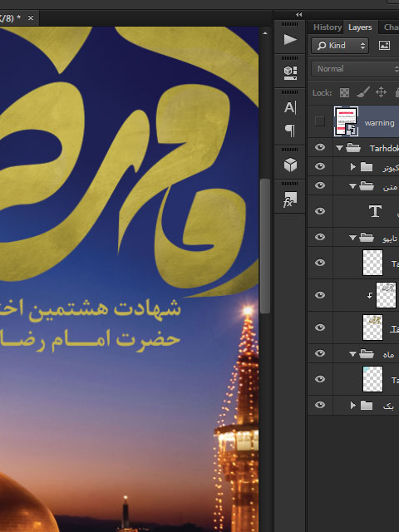Hide the بک group
This screenshot has height=532, width=399.
coord(319,405)
